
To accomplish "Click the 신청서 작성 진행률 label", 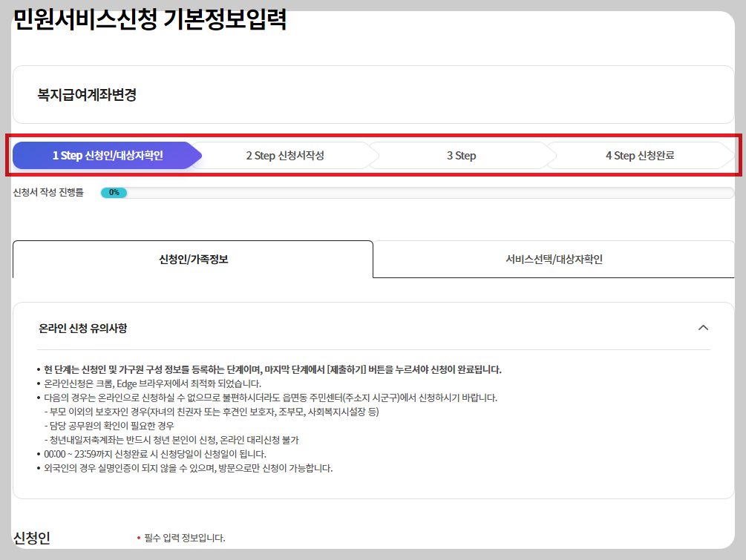I will 47,191.
